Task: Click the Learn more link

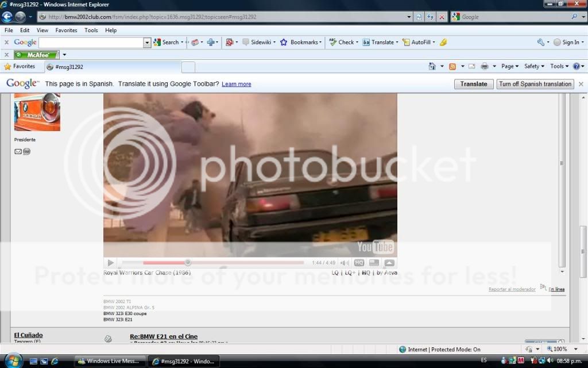Action: click(x=236, y=84)
